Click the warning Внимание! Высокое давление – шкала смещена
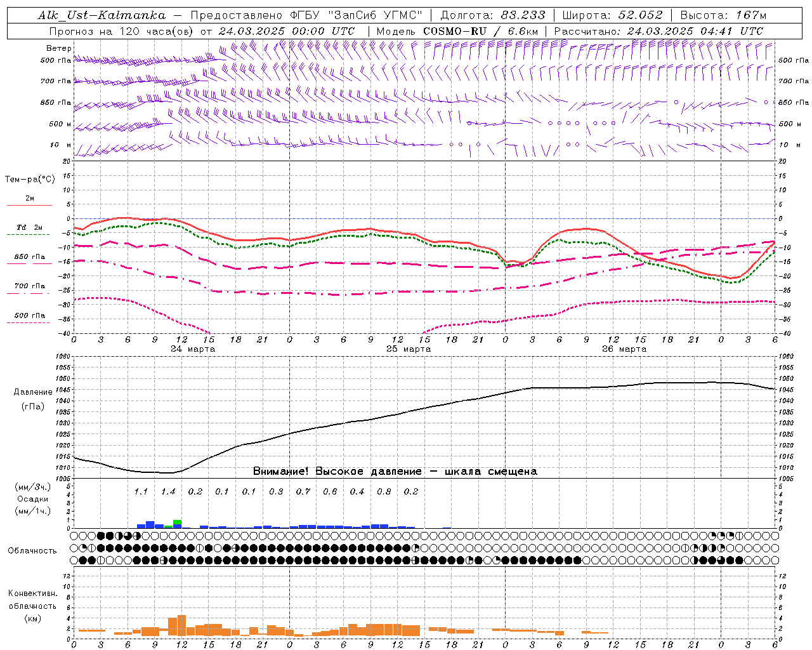The width and height of the screenshot is (812, 650). [395, 472]
